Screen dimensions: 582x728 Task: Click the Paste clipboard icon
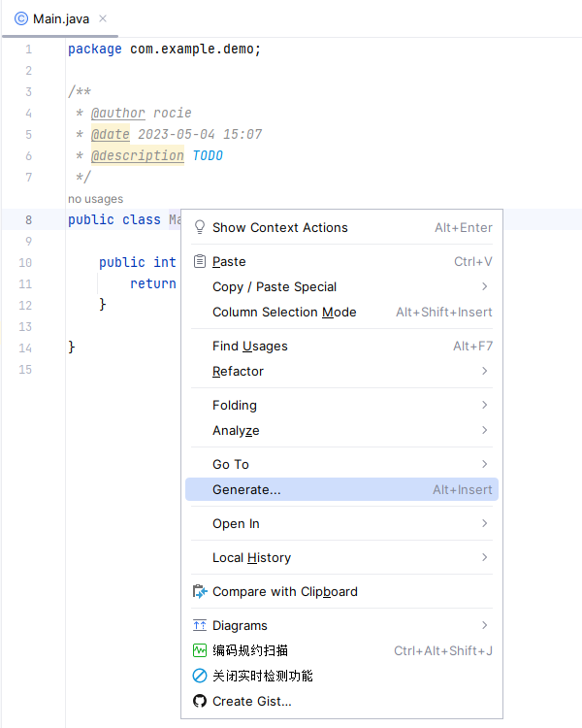[x=200, y=261]
